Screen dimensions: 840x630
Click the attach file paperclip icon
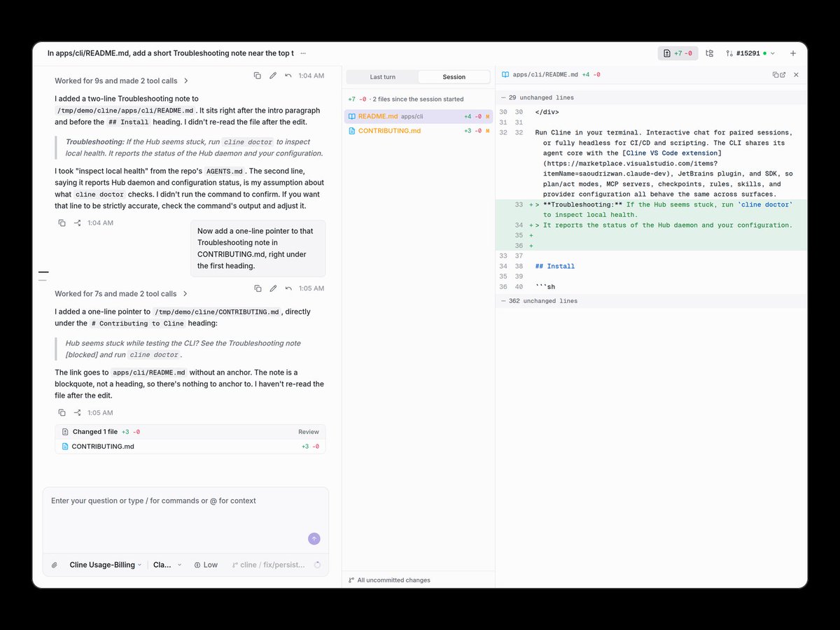pos(54,565)
